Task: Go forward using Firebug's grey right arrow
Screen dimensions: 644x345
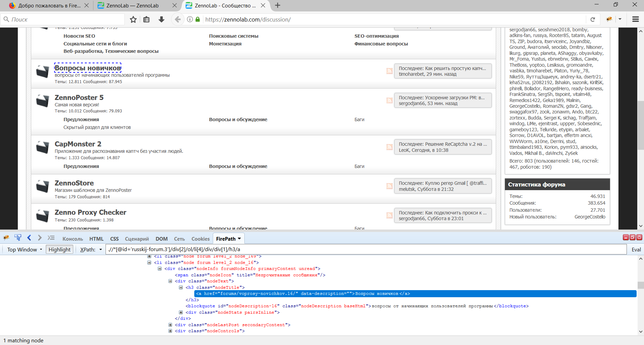Action: tap(40, 238)
